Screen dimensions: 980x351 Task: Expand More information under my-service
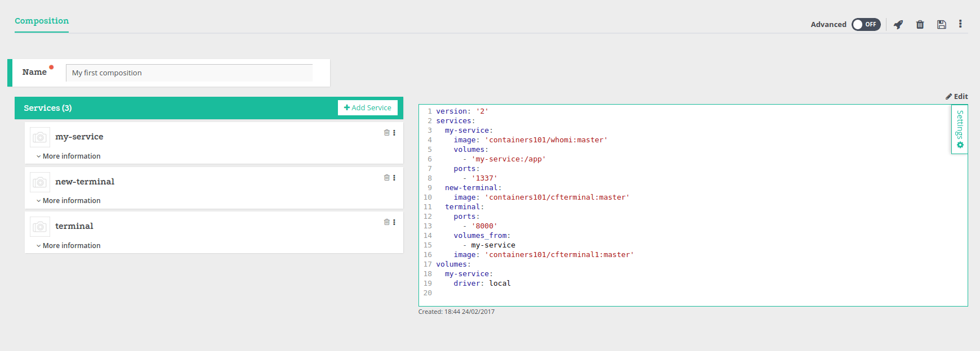(69, 156)
